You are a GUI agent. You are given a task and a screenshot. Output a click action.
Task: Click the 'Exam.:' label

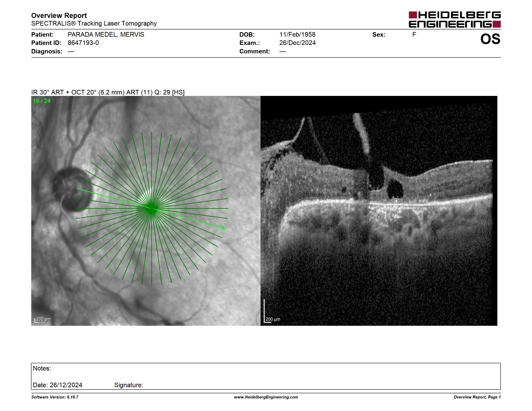click(x=249, y=43)
